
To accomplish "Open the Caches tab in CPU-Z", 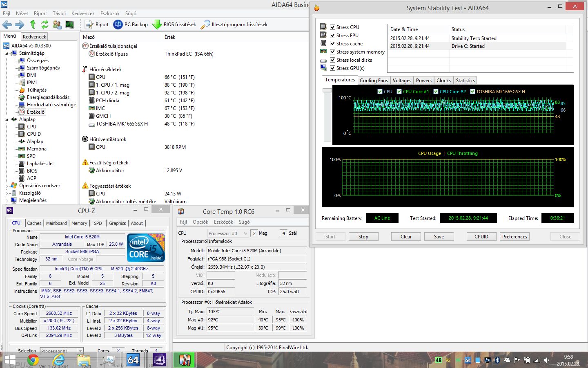I will (34, 223).
